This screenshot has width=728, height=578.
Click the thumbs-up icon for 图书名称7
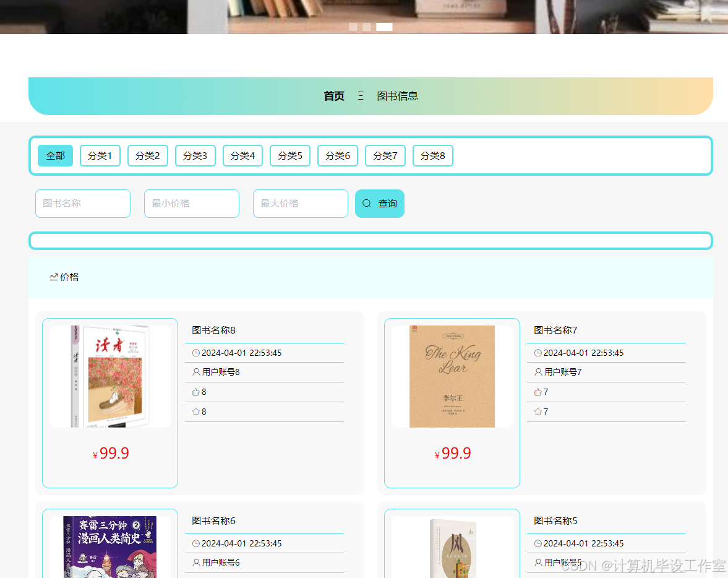tap(538, 392)
